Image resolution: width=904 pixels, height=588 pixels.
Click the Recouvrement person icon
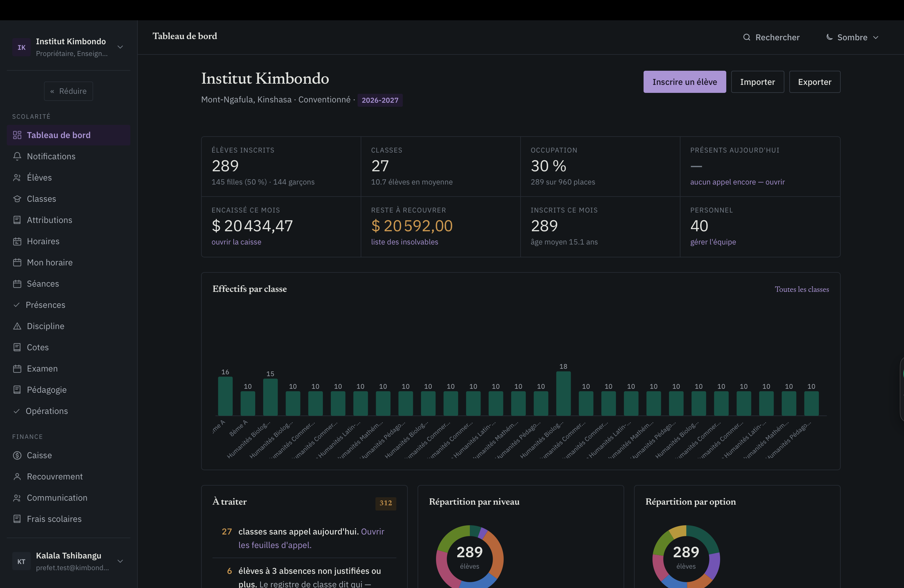click(x=17, y=477)
